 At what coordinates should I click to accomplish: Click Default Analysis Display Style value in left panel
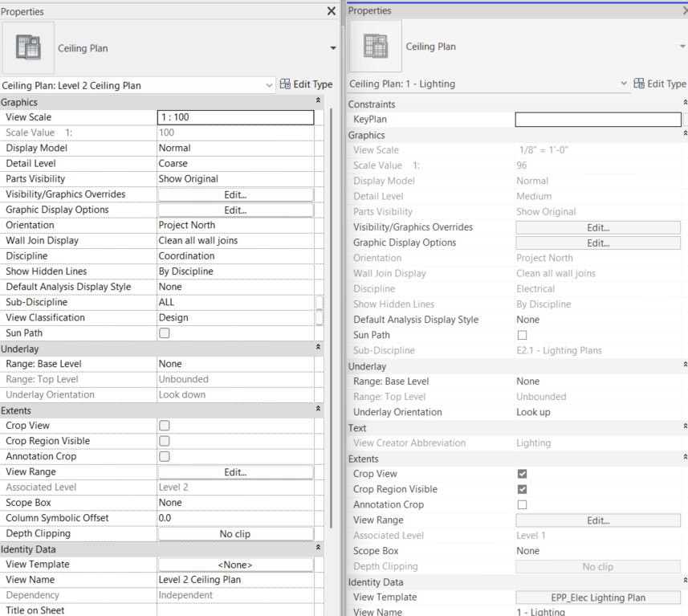click(236, 287)
